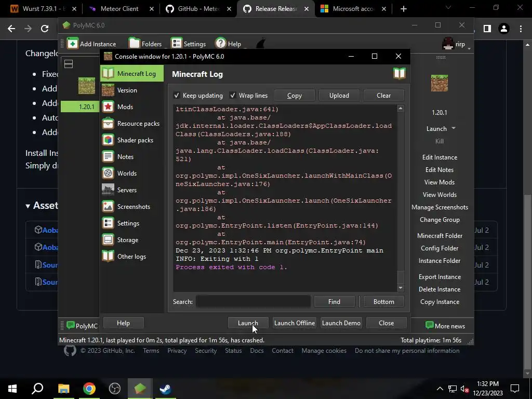Screen dimensions: 532x399
Task: Toggle the Wrap lines checkbox
Action: coord(232,96)
